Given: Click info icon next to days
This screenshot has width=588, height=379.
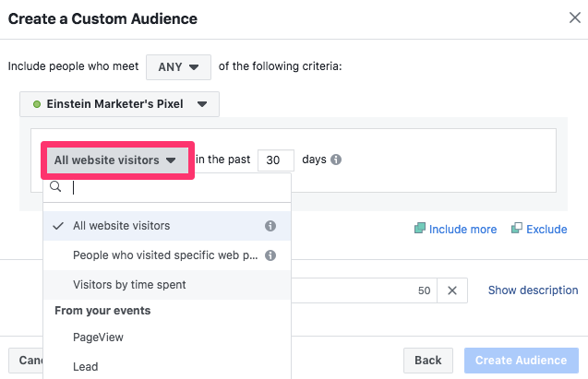Looking at the screenshot, I should click(336, 160).
